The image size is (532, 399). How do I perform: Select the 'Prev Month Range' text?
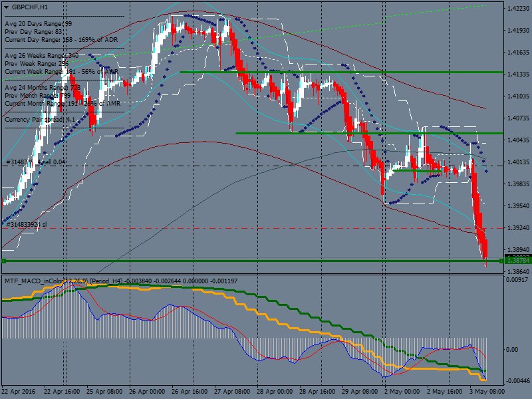(38, 95)
